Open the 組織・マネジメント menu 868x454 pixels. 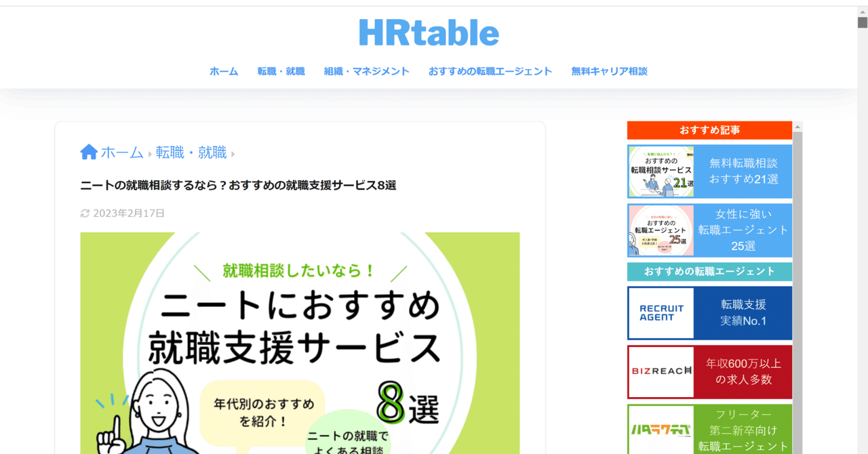pyautogui.click(x=367, y=70)
